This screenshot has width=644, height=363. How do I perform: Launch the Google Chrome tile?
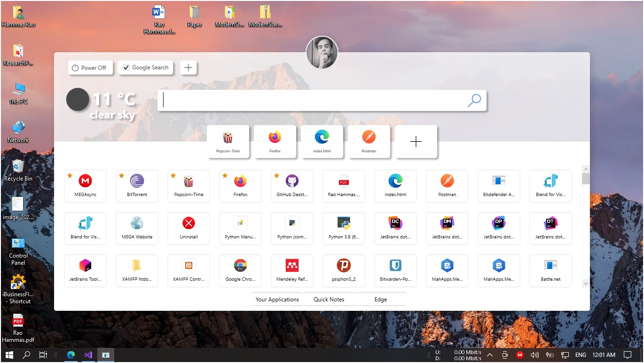[x=240, y=270]
